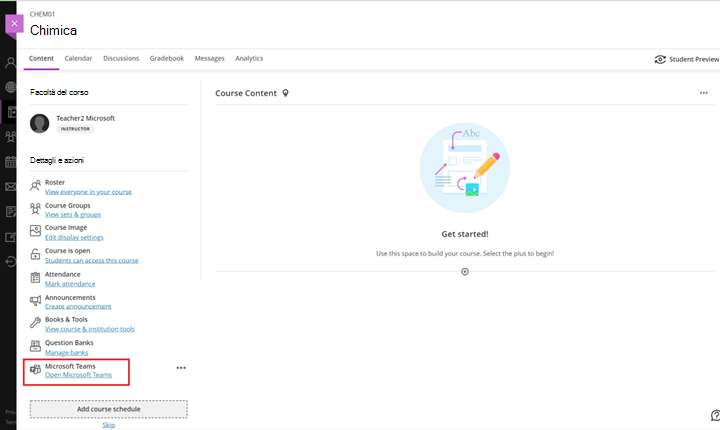Open Microsoft Teams three-dot options menu
This screenshot has height=430, width=720.
(x=181, y=368)
